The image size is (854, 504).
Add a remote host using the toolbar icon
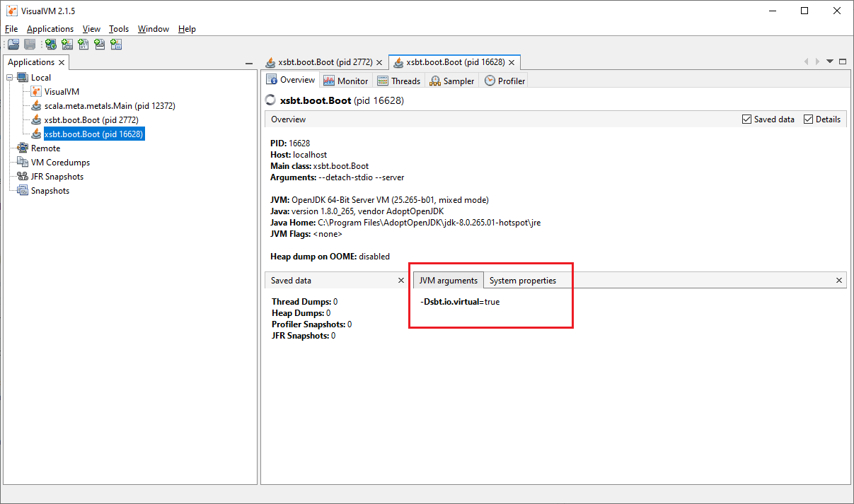point(50,44)
